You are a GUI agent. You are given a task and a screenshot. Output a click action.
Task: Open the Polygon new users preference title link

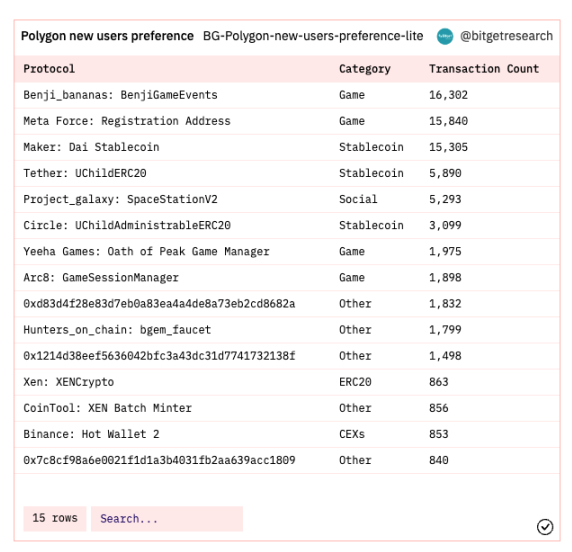107,36
